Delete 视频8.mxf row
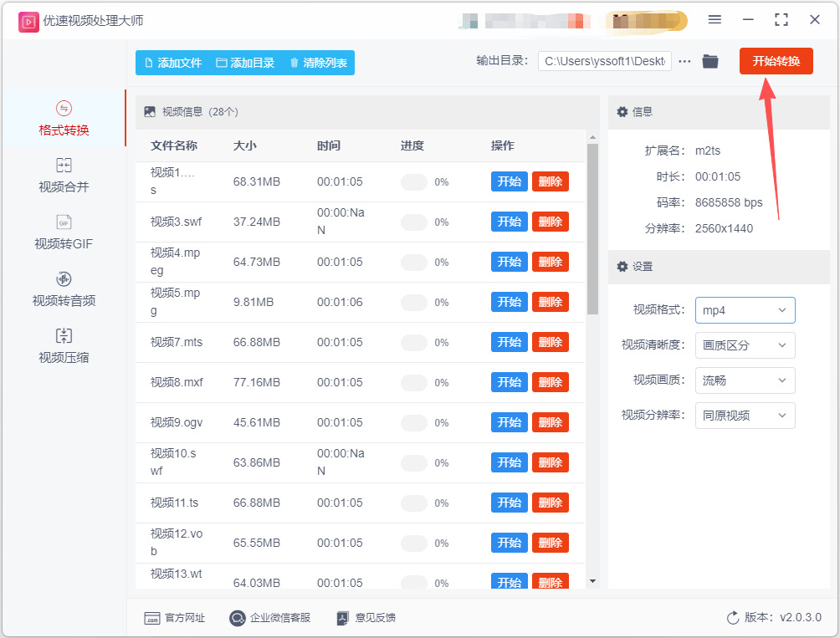The height and width of the screenshot is (638, 840). coord(551,382)
